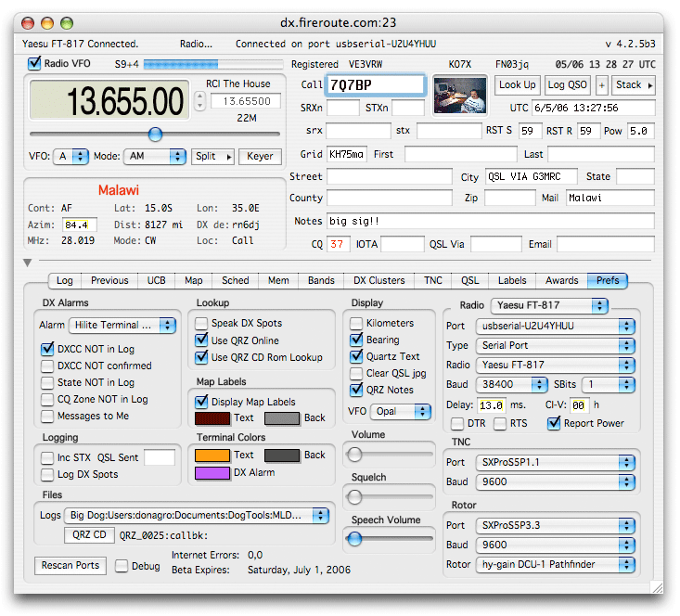Open the Alarm type dropdown
Screen dimensions: 680x616
[x=122, y=326]
